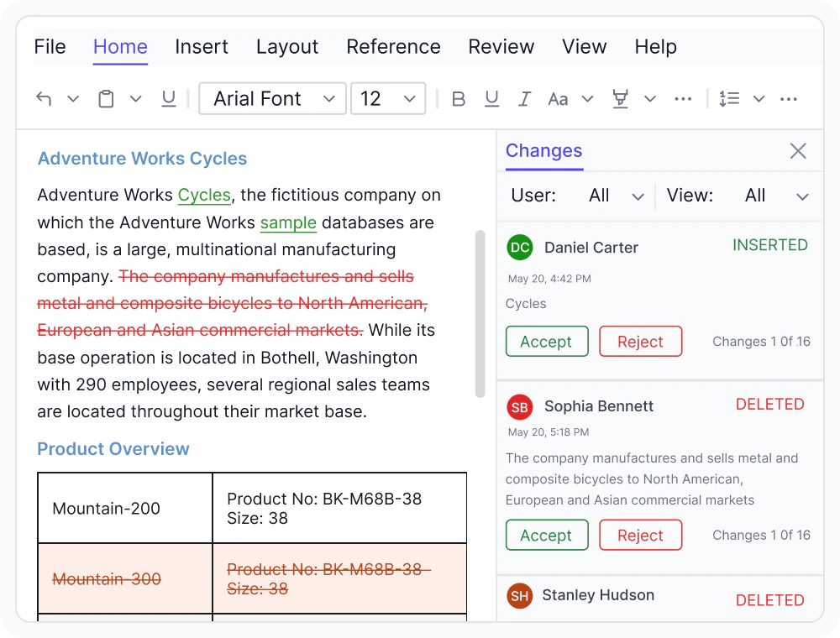The width and height of the screenshot is (840, 638).
Task: Expand the highlight color dropdown arrow
Action: [x=650, y=99]
